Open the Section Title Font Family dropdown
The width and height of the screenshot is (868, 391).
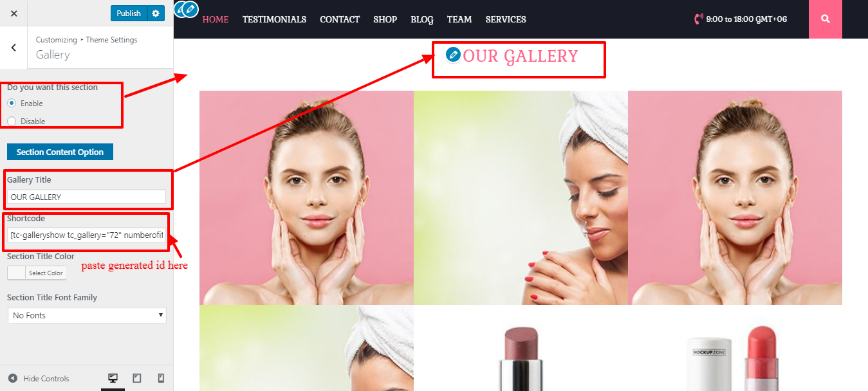click(x=87, y=315)
